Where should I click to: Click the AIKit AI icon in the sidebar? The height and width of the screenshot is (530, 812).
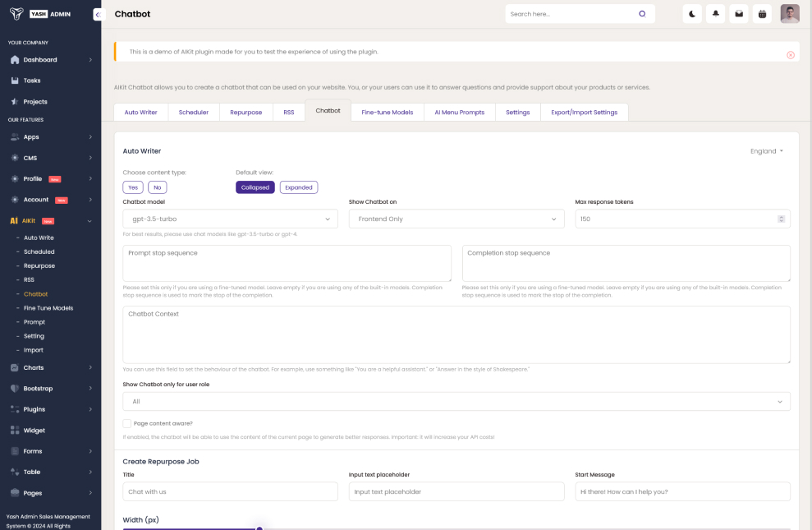click(x=14, y=221)
